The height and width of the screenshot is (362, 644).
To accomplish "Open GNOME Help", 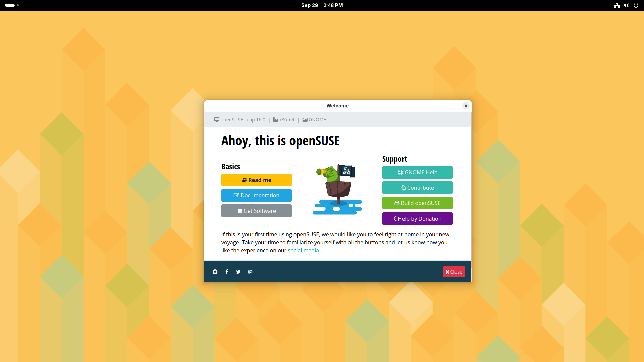I will (417, 172).
